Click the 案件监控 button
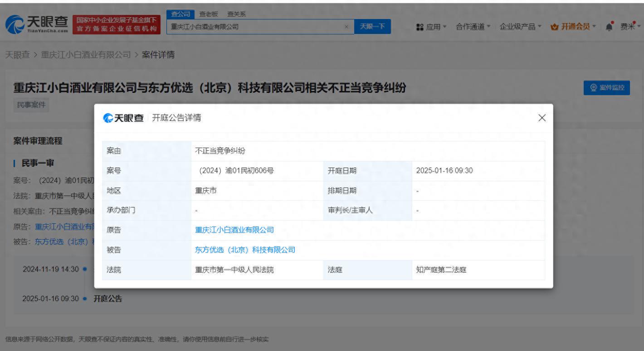The height and width of the screenshot is (351, 644). [607, 88]
